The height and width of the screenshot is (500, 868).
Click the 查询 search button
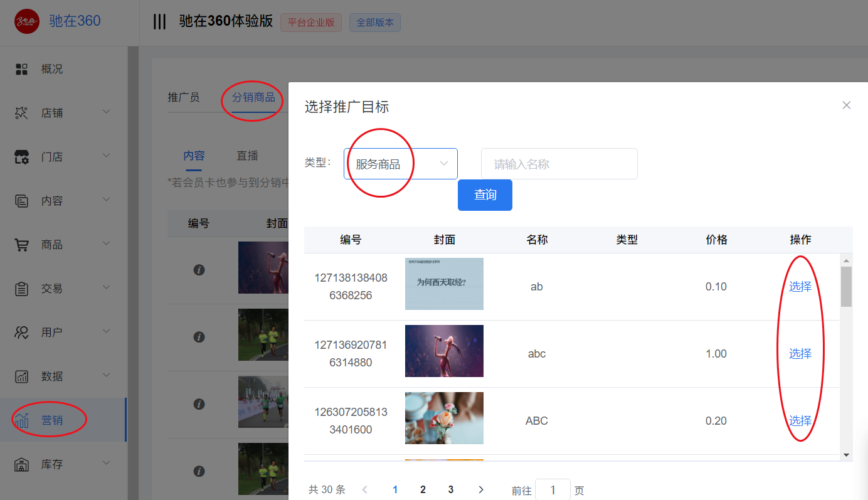click(485, 195)
